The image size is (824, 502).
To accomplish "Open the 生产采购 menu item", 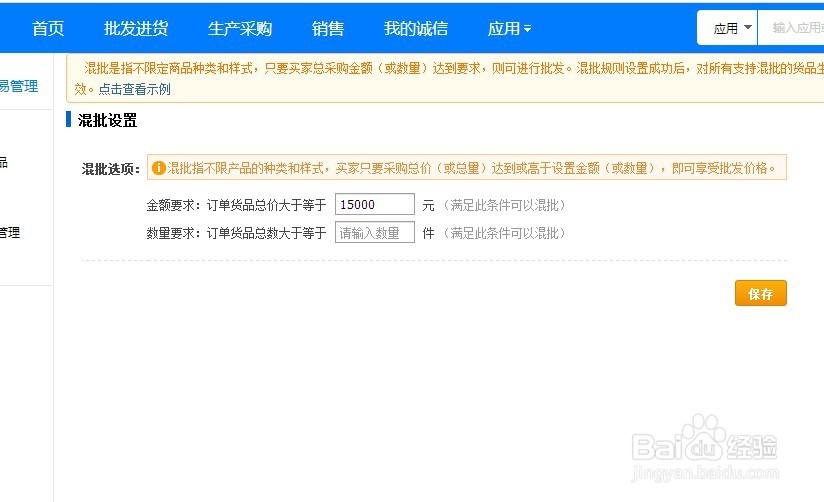I will click(x=240, y=28).
